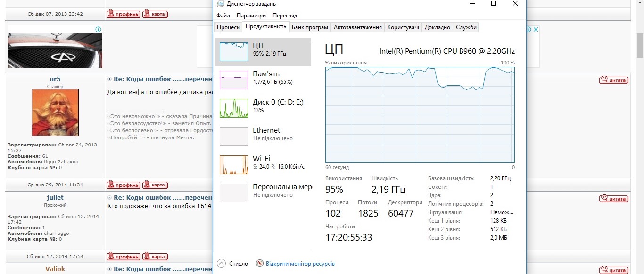The width and height of the screenshot is (644, 274).
Task: Click post date Сб июл 12, 2014 17:54
Action: click(55, 257)
